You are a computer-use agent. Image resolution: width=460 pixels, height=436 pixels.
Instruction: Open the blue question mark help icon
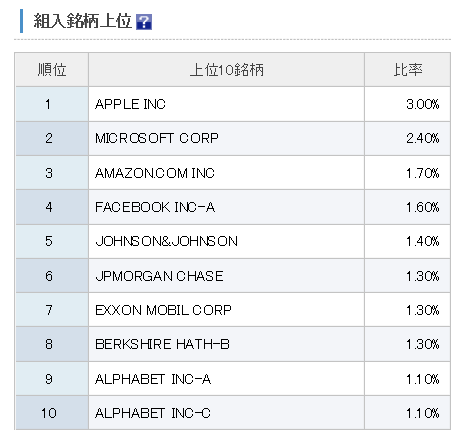point(144,22)
